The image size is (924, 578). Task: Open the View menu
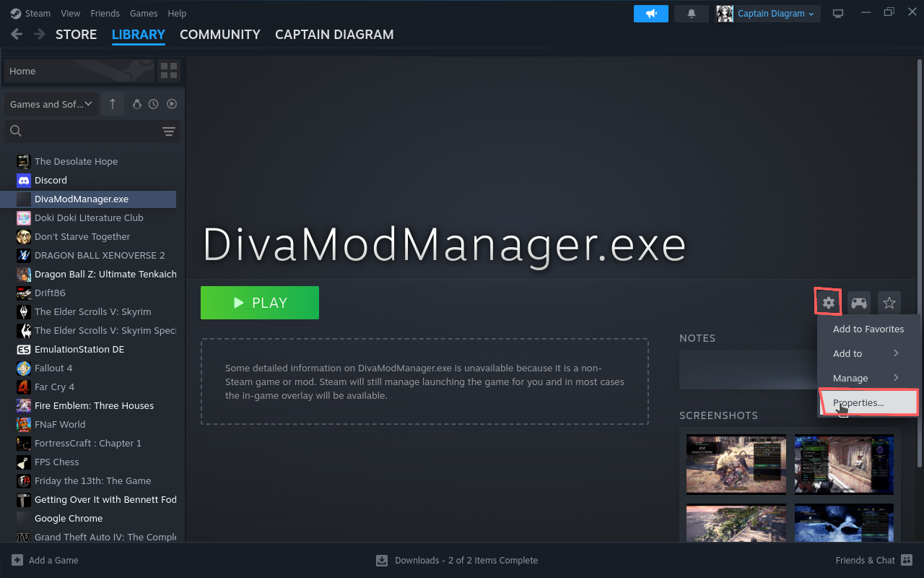pos(71,13)
